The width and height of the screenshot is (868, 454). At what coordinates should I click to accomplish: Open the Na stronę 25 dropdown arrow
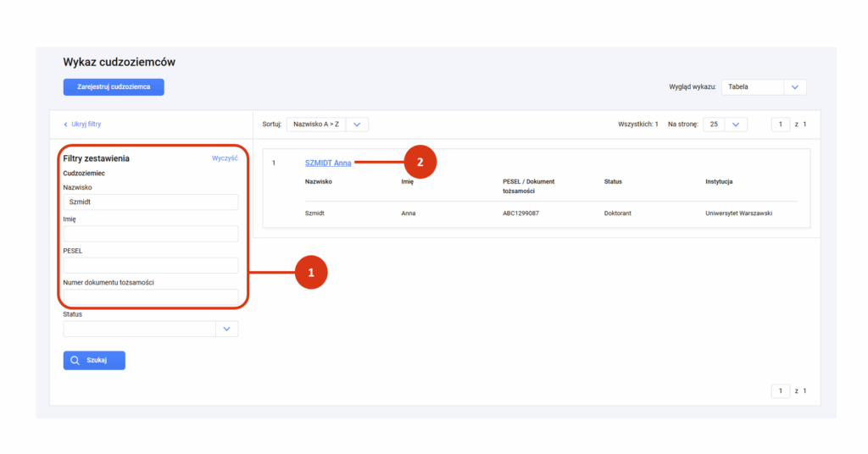[736, 125]
